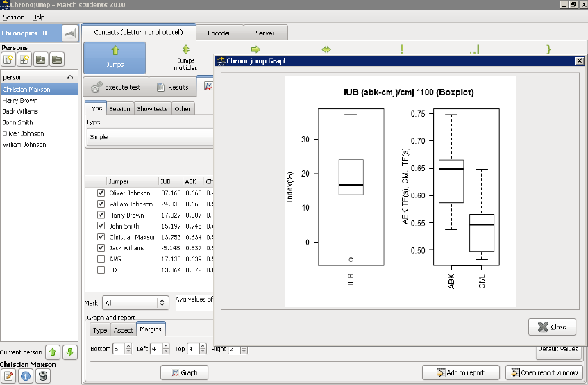Add new person icon in Persons

click(x=8, y=59)
